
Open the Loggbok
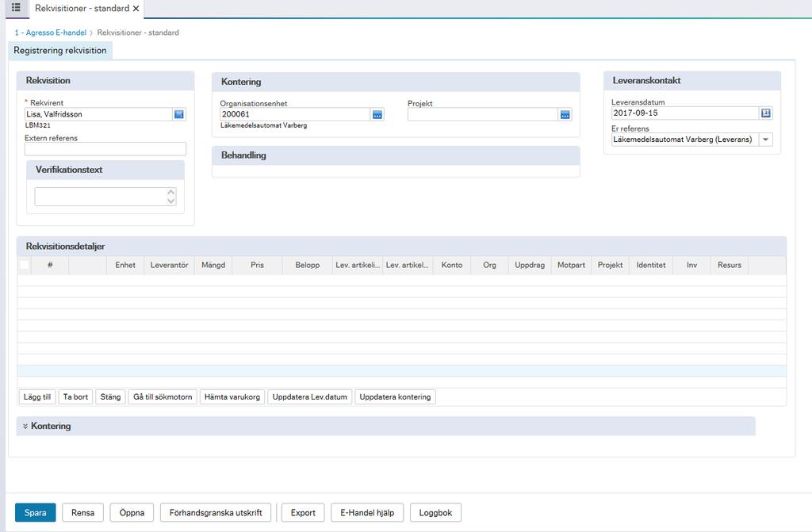[x=435, y=512]
